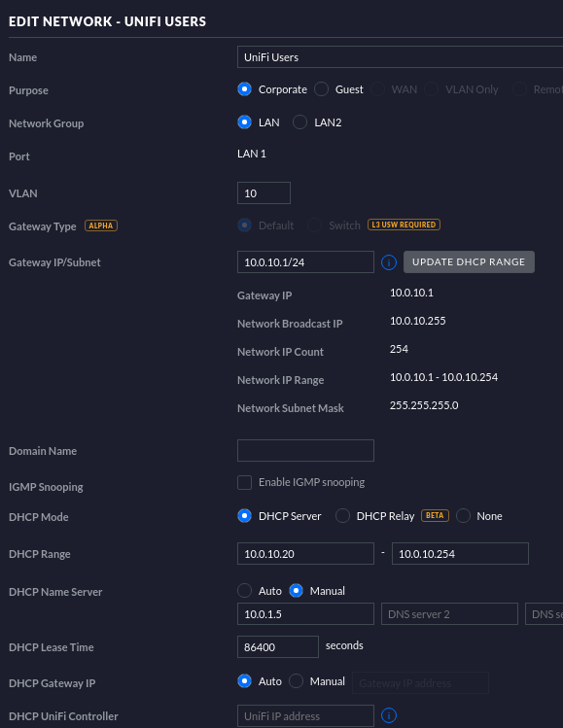Click the DNS server 1 field 10.0.1.5
This screenshot has height=728, width=563.
(x=305, y=613)
